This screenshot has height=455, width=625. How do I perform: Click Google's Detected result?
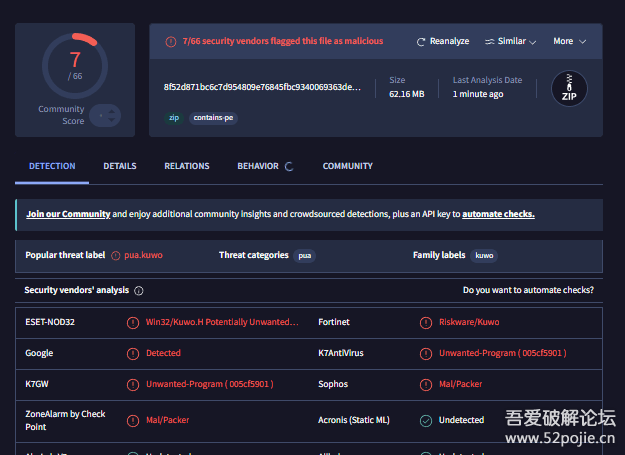(163, 353)
